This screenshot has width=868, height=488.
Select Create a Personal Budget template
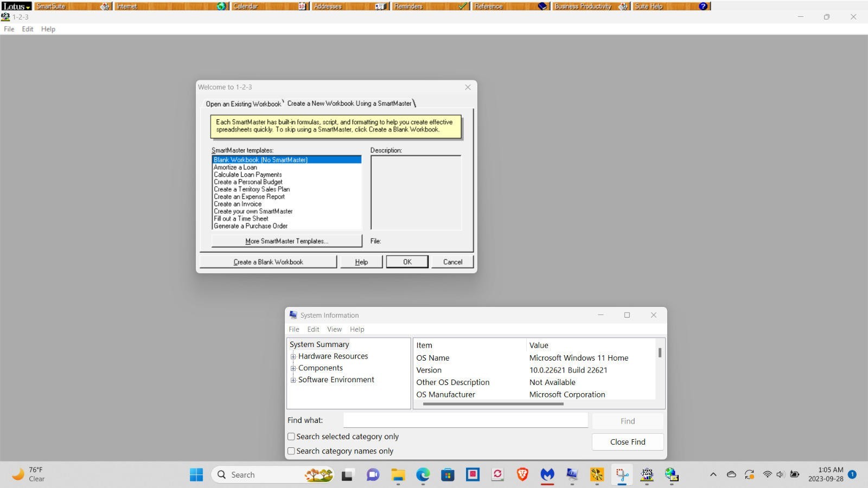pos(248,182)
